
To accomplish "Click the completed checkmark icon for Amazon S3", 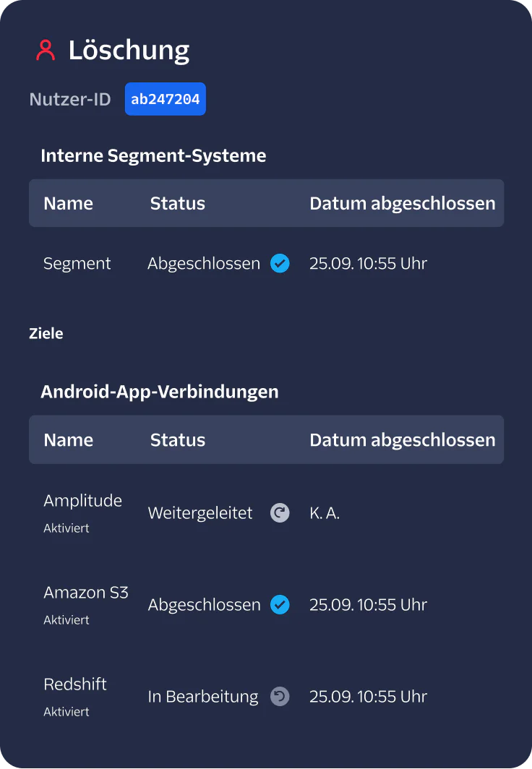I will coord(280,604).
